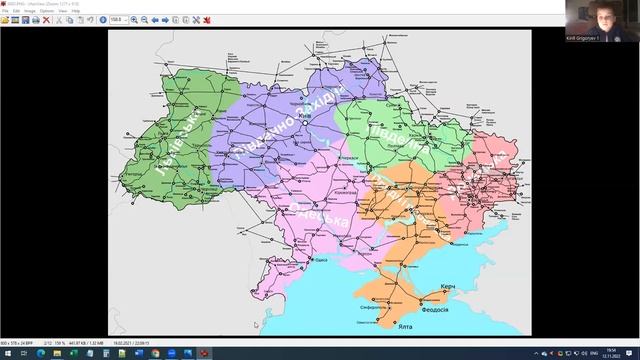Open the View menu
Image resolution: width=640 pixels, height=360 pixels.
click(62, 11)
